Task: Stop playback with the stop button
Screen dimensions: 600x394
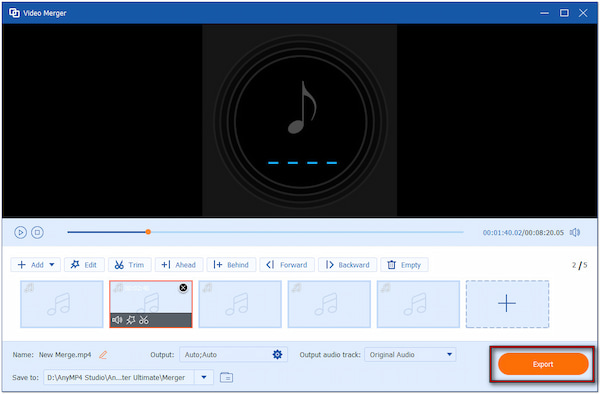Action: [x=37, y=232]
